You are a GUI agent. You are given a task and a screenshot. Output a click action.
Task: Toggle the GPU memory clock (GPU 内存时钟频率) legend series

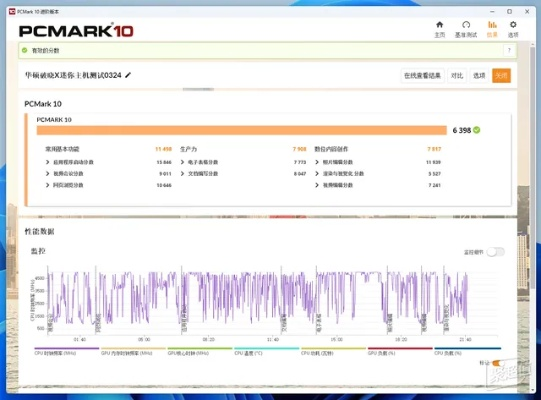(x=133, y=351)
